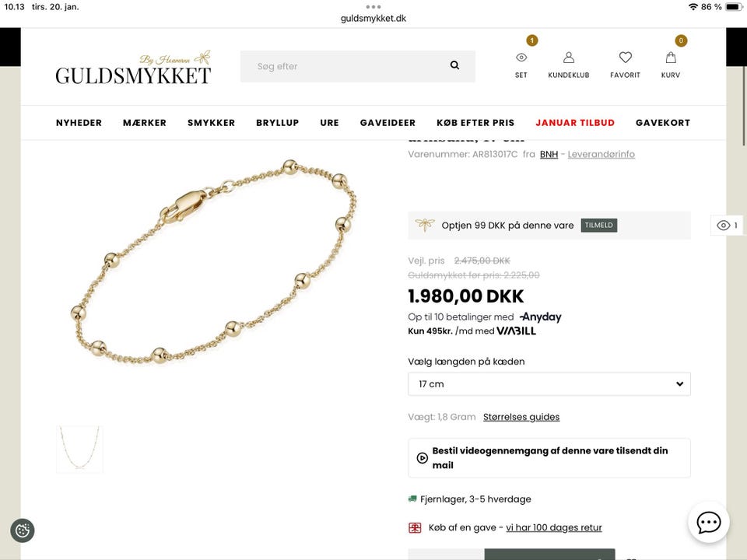The width and height of the screenshot is (747, 560).
Task: Click the video play circle icon
Action: point(422,457)
